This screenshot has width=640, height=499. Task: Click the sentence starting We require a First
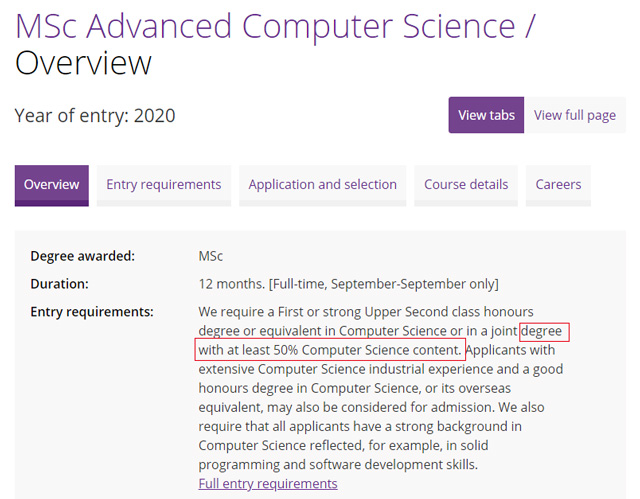[378, 331]
